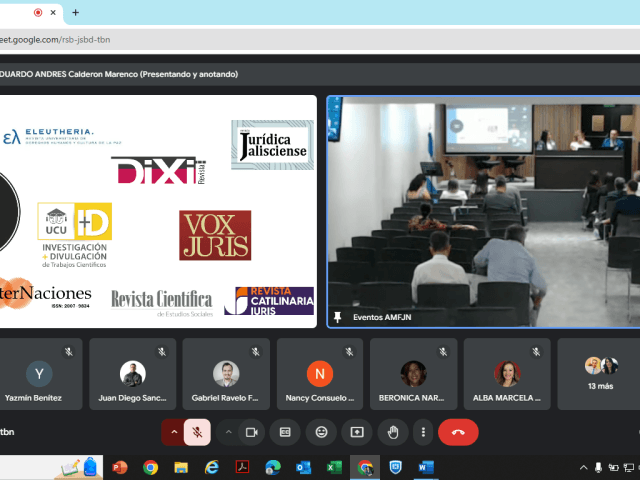The height and width of the screenshot is (480, 640).
Task: Click muted mic icon on Nancy Consuelo tile
Action: tap(349, 352)
